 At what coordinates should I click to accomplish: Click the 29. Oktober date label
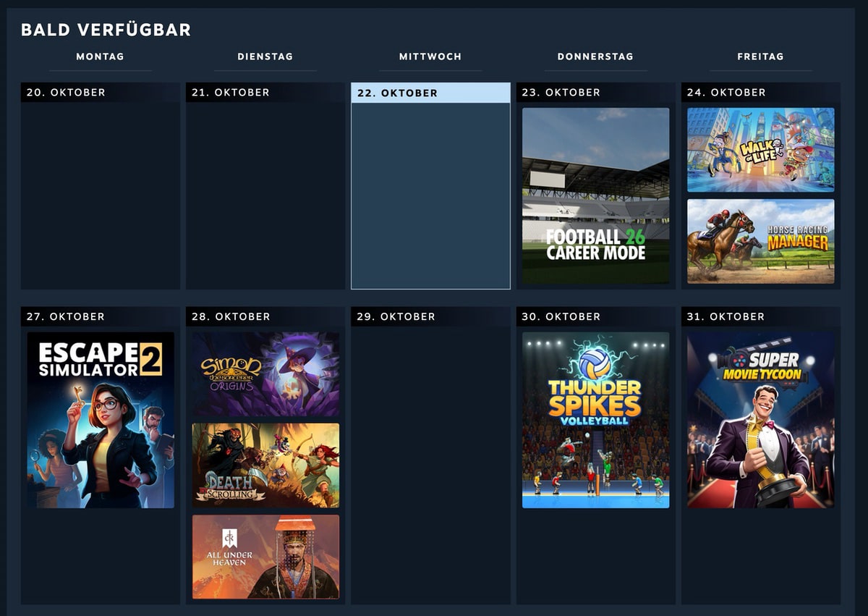[396, 317]
